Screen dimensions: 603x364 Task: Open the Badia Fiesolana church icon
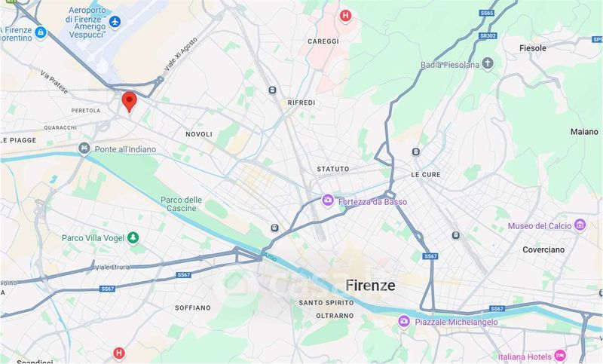coord(487,63)
